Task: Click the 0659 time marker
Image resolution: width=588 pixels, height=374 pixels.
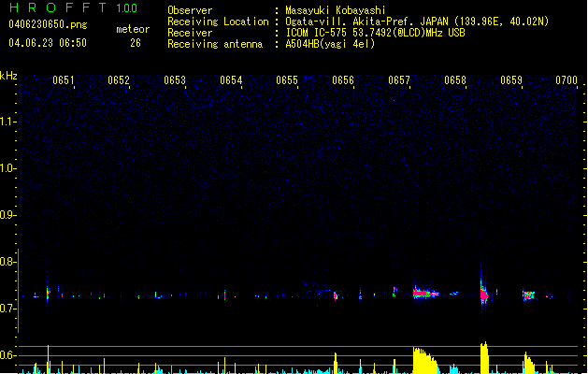Action: pos(511,80)
